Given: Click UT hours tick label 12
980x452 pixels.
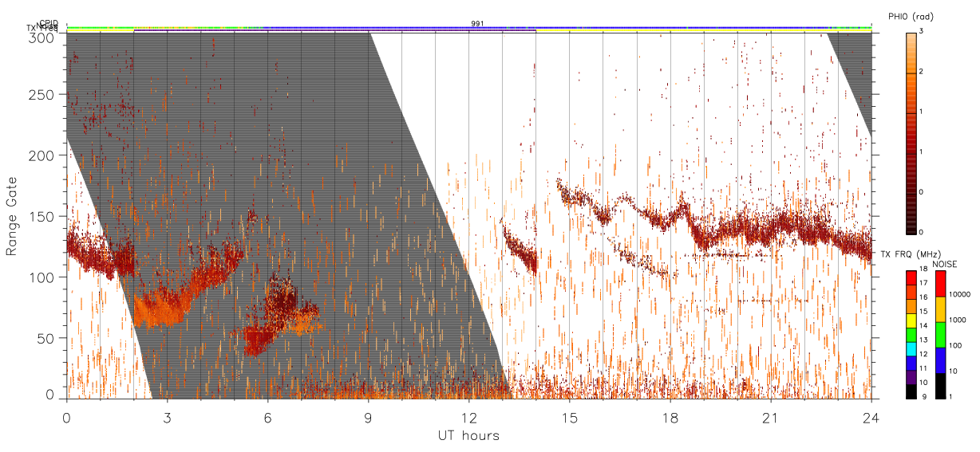Looking at the screenshot, I should 468,417.
